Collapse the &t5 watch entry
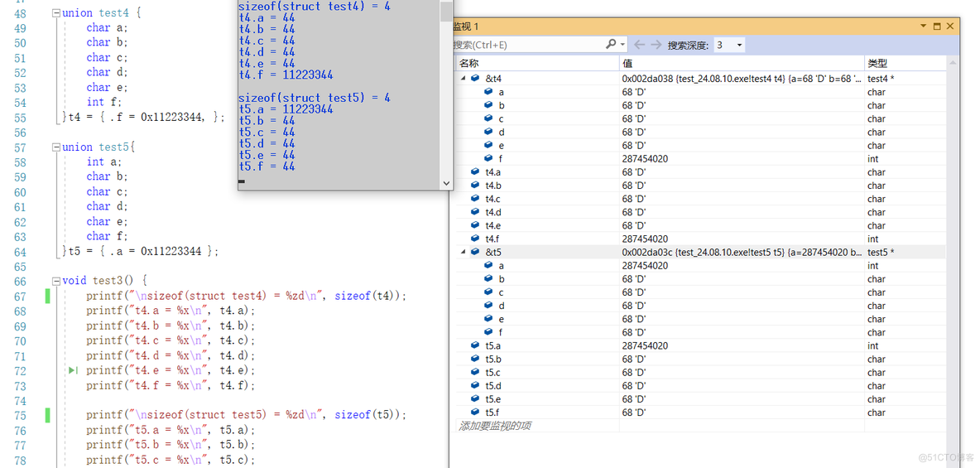Screen dimensions: 980x468 [x=464, y=252]
